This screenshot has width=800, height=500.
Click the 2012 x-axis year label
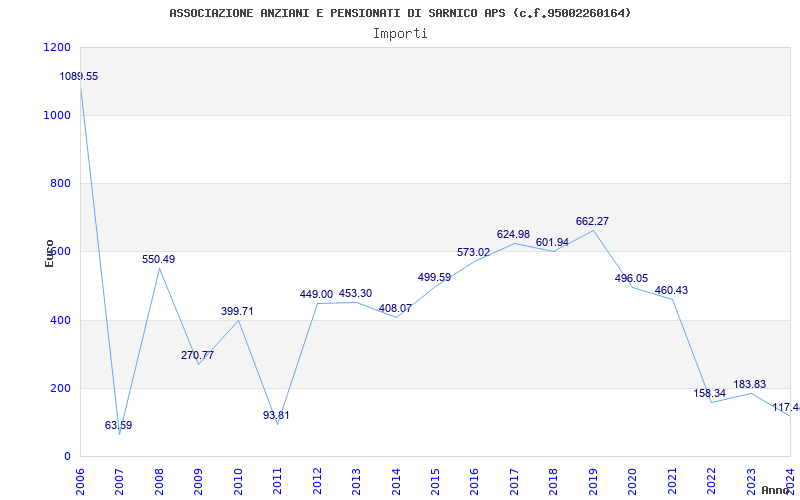click(317, 482)
